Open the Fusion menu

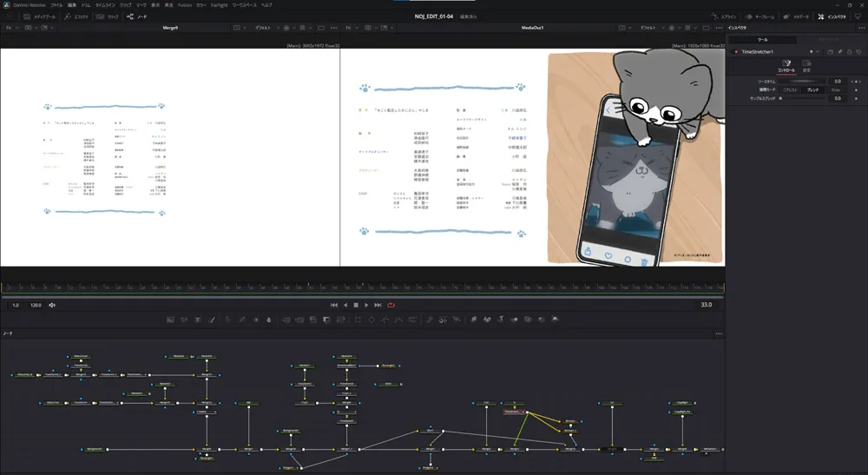tap(184, 5)
